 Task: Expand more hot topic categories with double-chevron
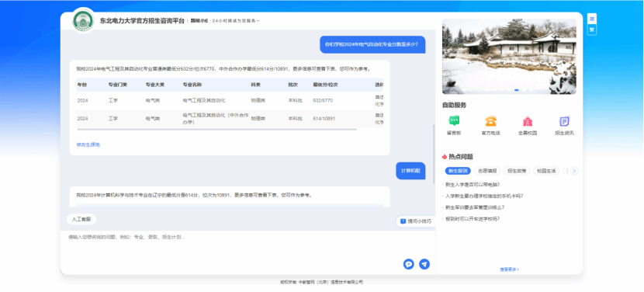(574, 171)
